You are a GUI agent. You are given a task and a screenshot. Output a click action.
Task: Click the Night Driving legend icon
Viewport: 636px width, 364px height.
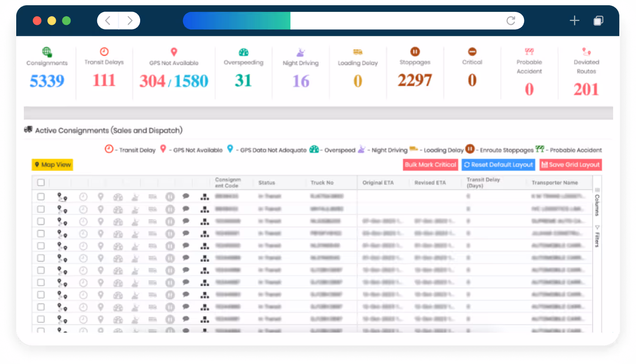(361, 149)
